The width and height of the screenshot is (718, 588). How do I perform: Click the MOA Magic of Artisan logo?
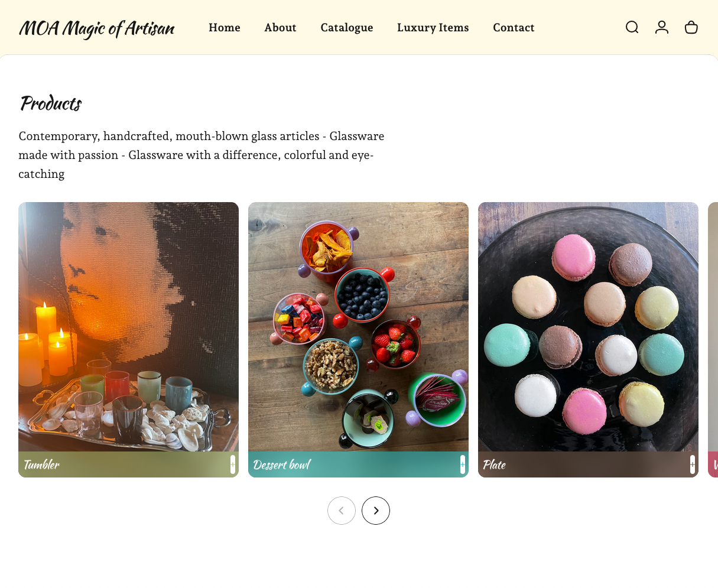[97, 28]
